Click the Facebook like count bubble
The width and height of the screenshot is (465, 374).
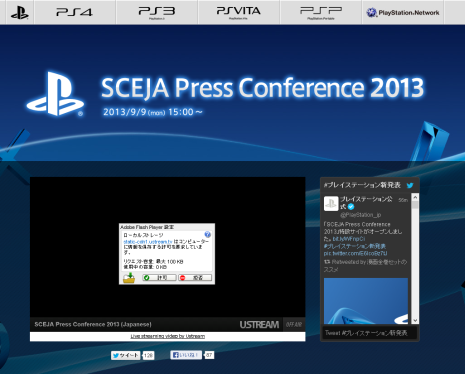pos(209,355)
